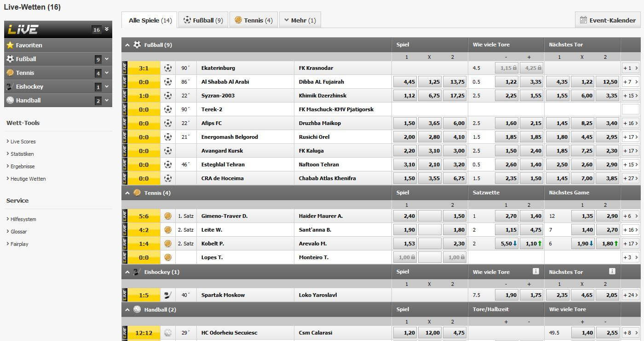Click the tennis ball icon in sidebar

click(x=10, y=73)
